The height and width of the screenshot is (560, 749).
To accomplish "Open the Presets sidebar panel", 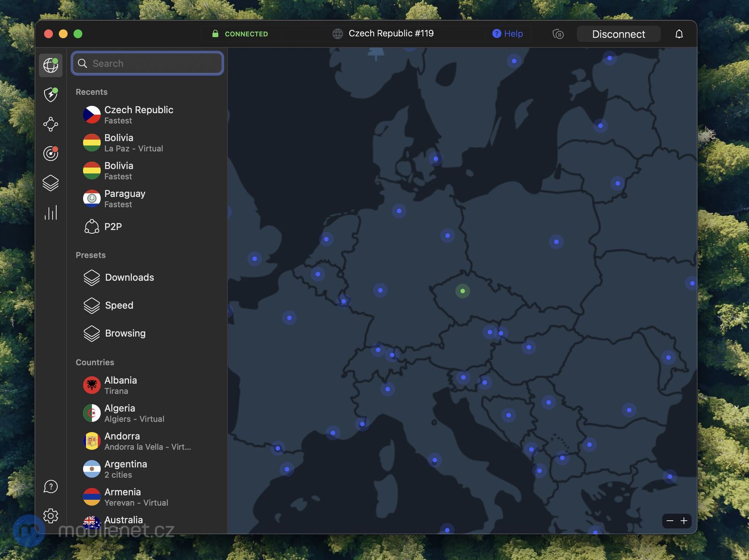I will point(51,183).
